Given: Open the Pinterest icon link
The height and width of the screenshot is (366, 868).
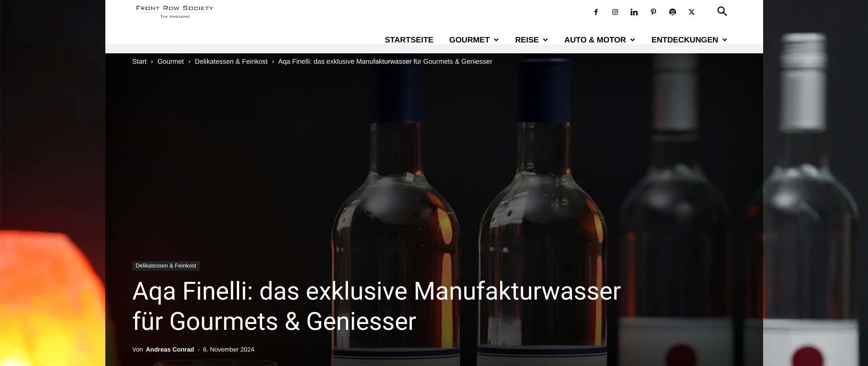Looking at the screenshot, I should 653,12.
